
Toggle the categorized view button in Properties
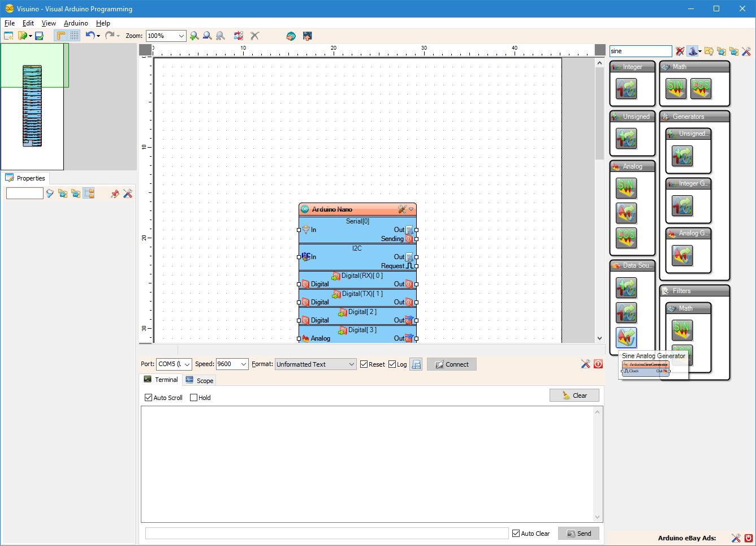(x=89, y=194)
